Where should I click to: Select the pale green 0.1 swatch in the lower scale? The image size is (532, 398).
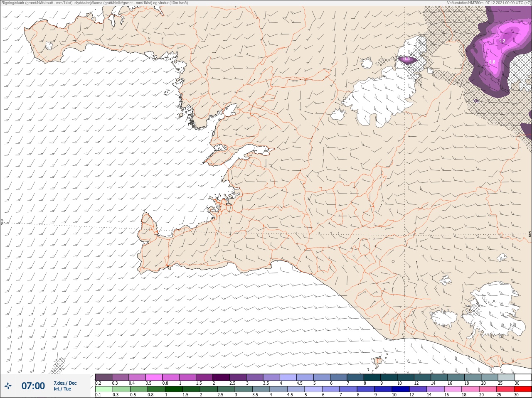coord(103,389)
